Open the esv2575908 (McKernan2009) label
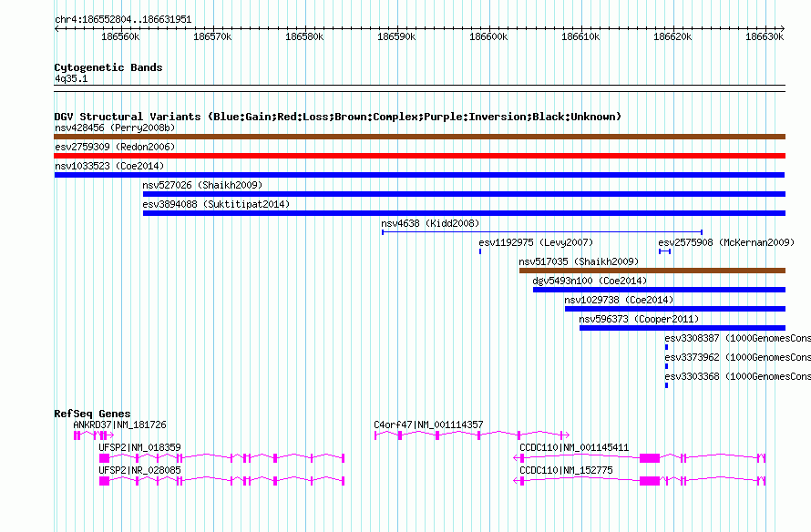The image size is (811, 532). 726,242
